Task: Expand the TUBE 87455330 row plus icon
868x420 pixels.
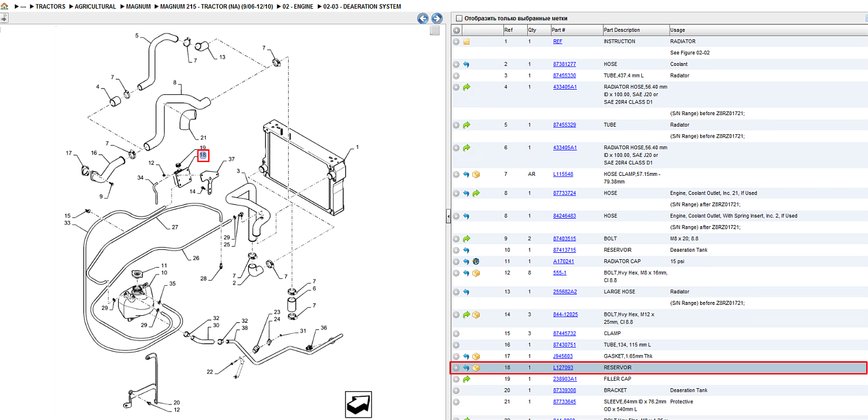Action: 457,76
